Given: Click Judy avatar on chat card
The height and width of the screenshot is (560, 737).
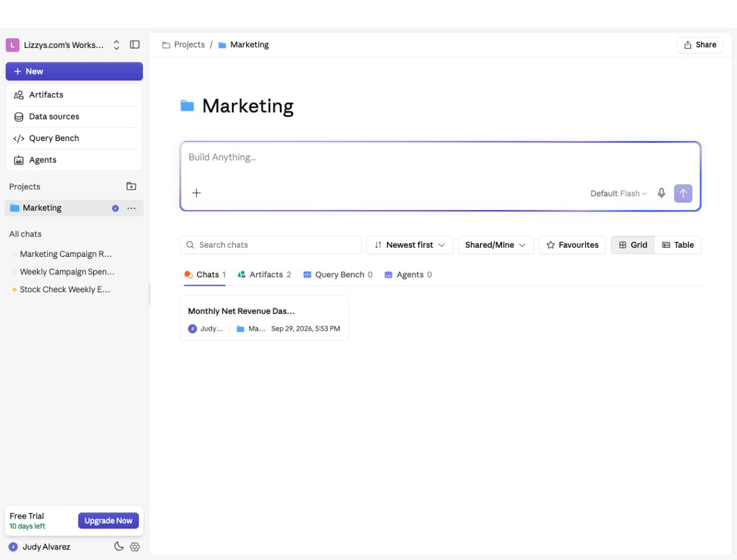Looking at the screenshot, I should pos(192,329).
